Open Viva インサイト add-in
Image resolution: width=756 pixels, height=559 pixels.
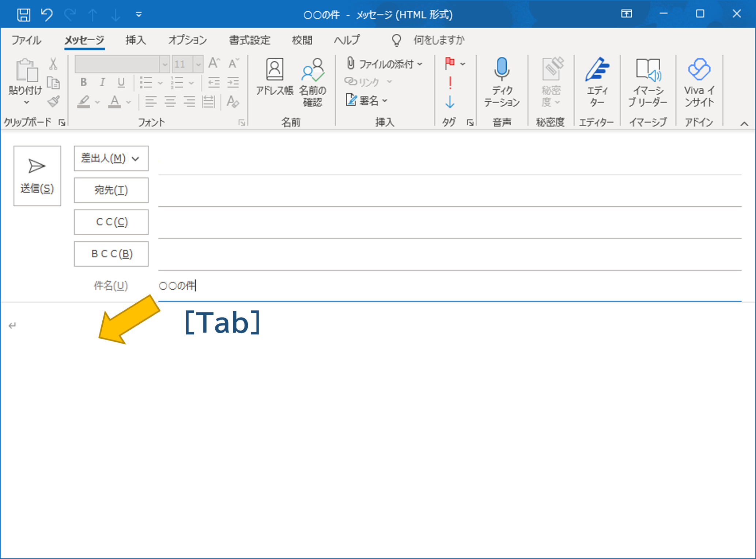(699, 82)
